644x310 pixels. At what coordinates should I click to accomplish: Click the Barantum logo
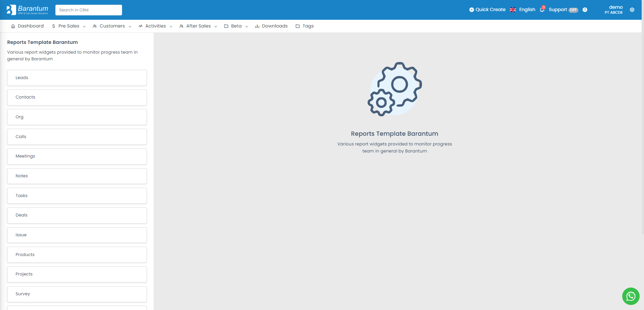pos(28,10)
